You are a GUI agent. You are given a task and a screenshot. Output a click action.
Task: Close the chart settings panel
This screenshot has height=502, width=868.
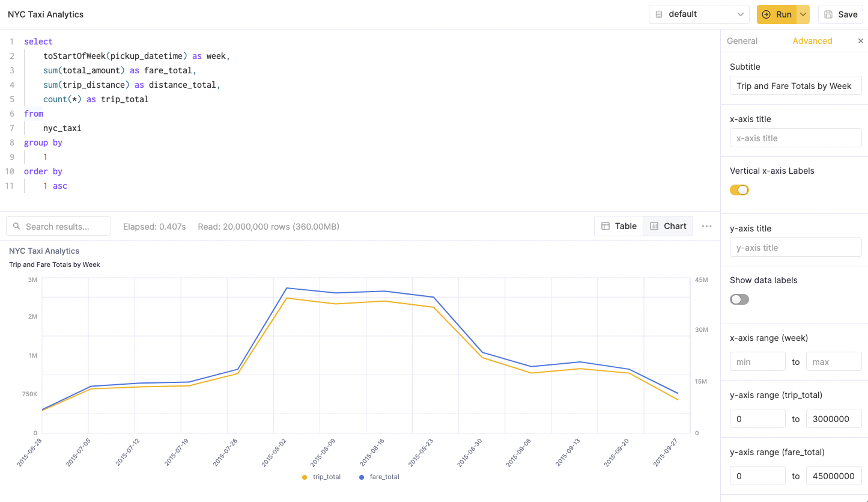[860, 41]
